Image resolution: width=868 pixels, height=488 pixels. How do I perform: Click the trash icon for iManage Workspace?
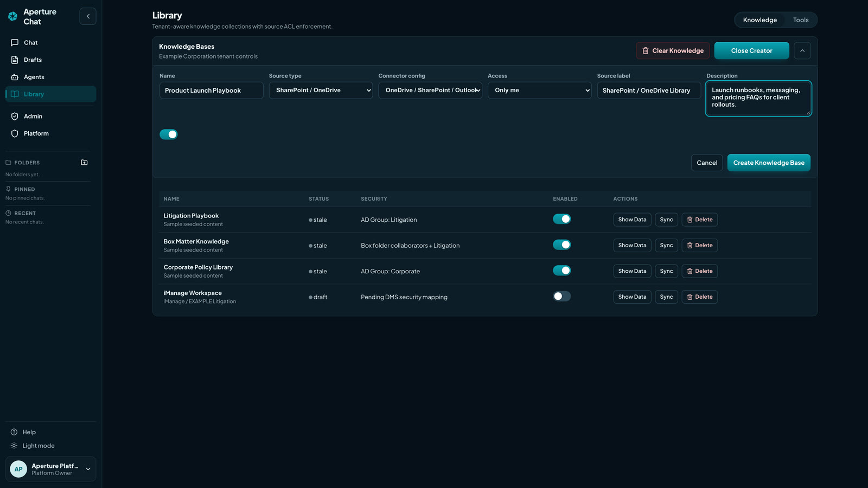click(690, 297)
